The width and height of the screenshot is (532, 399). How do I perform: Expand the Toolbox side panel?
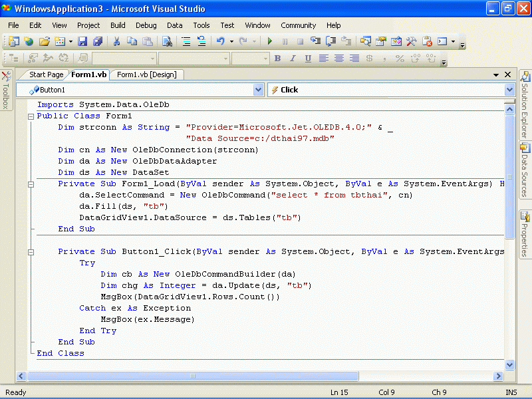6,90
